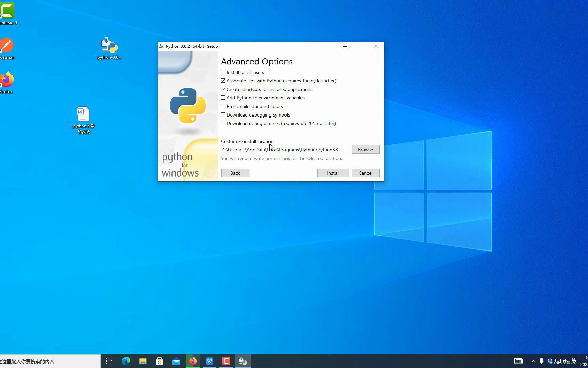Screen dimensions: 588x368
Task: Select the Firefox desktop shortcut
Action: tap(6, 83)
